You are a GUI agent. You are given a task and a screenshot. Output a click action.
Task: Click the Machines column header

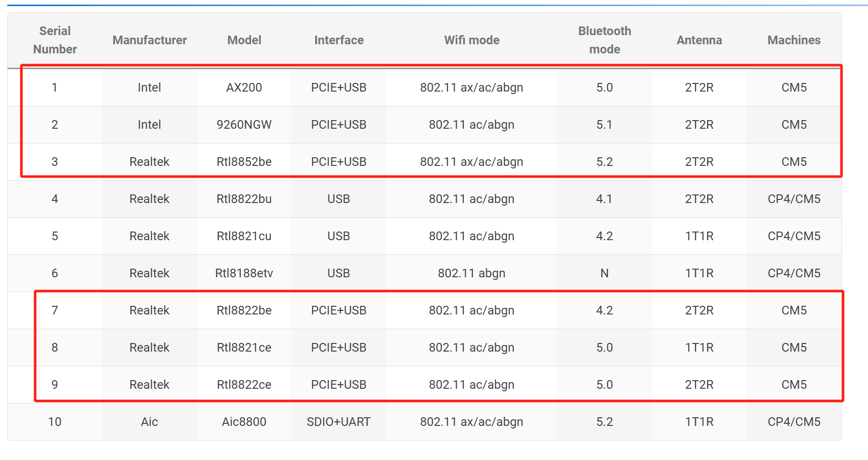794,40
